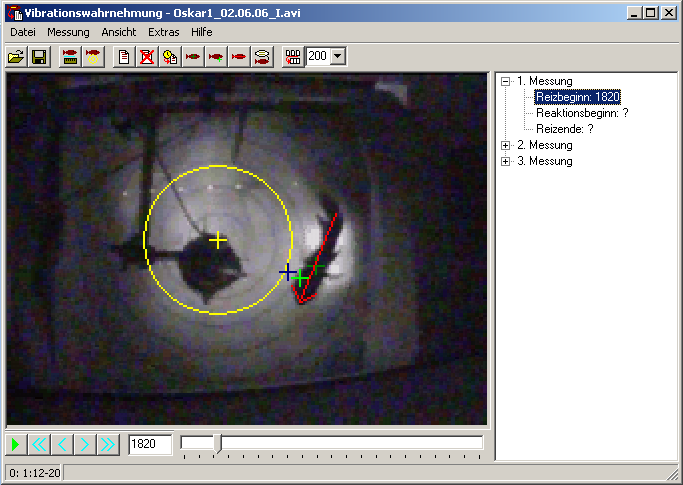This screenshot has height=485, width=683.
Task: Select the fish with yellow circle tool
Action: pos(93,57)
